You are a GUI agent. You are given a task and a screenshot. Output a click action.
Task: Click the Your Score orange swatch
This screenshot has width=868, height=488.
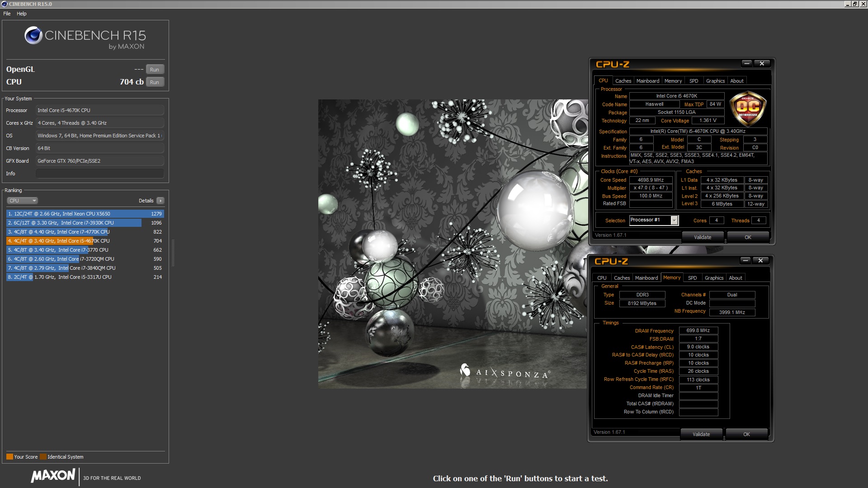coord(9,457)
